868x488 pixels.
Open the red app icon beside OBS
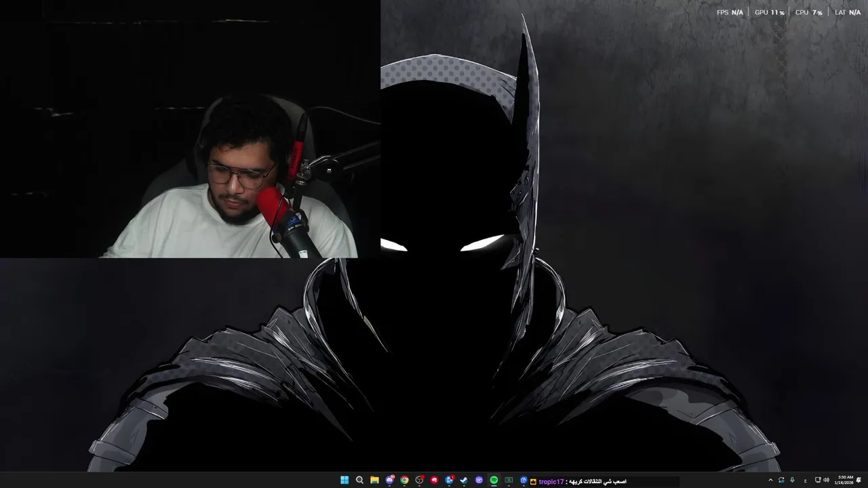(435, 480)
